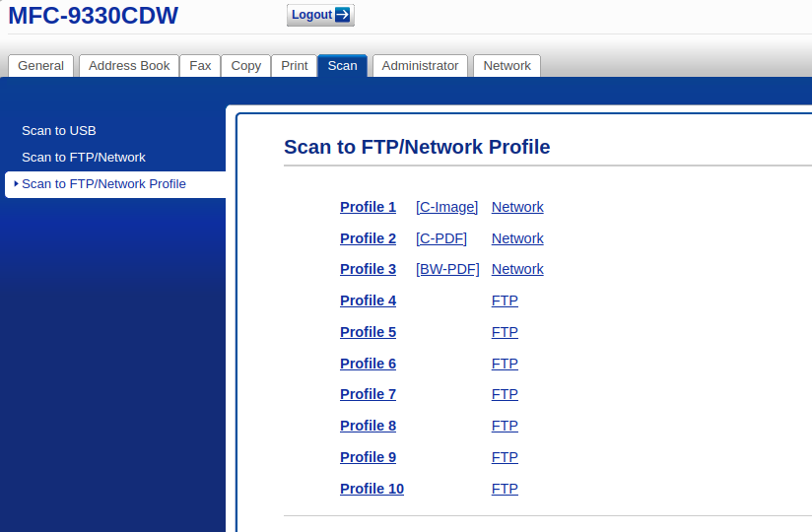
Task: Click FTP link for Profile 9
Action: (505, 457)
